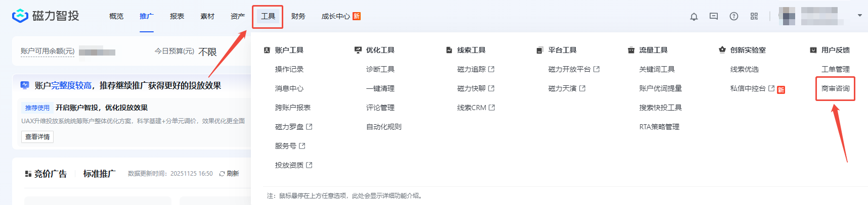Open 磁力开放平台 link
The width and height of the screenshot is (868, 205).
[574, 69]
